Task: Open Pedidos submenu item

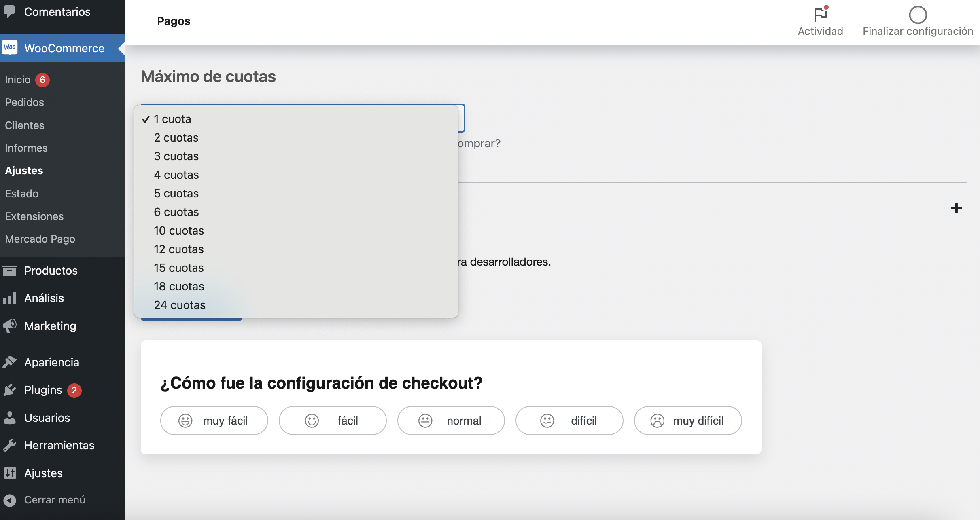Action: (24, 102)
